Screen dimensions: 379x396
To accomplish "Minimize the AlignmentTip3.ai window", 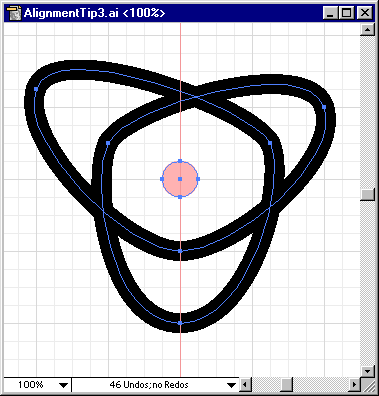I will [331, 13].
